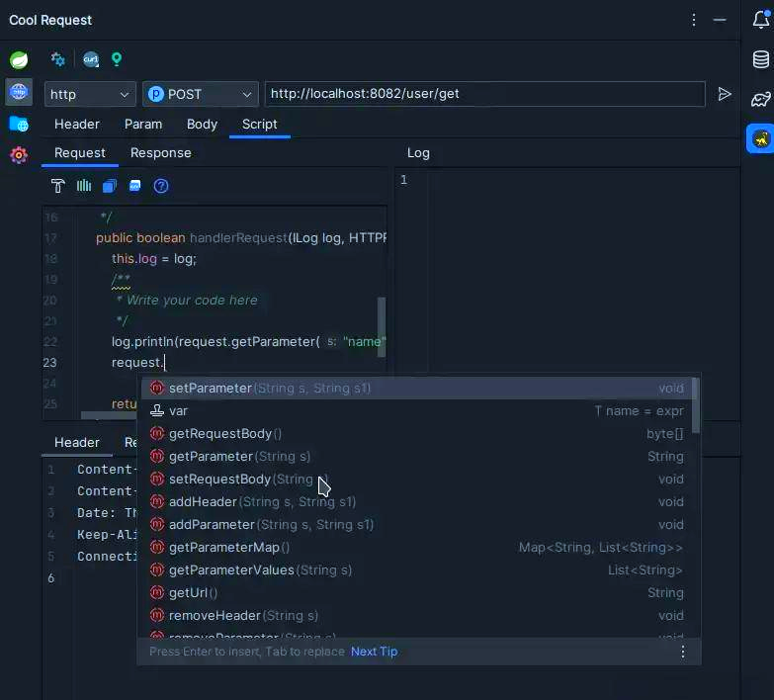Click the blue gears settings toolbar icon

tap(57, 59)
